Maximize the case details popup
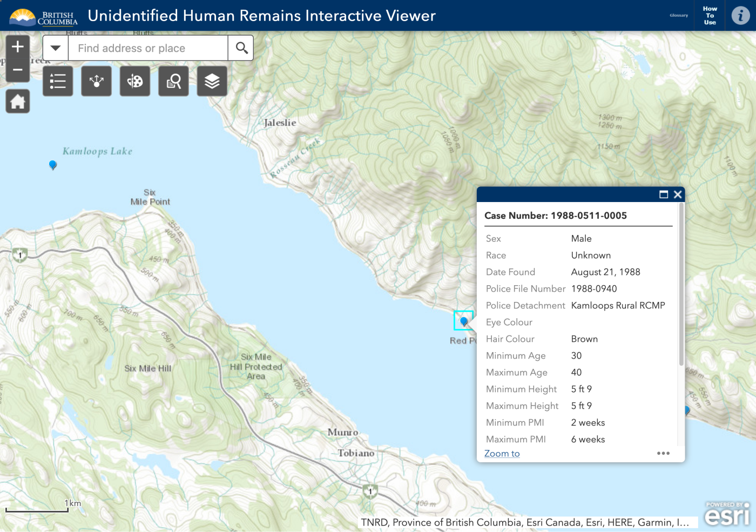This screenshot has width=756, height=532. pos(664,194)
